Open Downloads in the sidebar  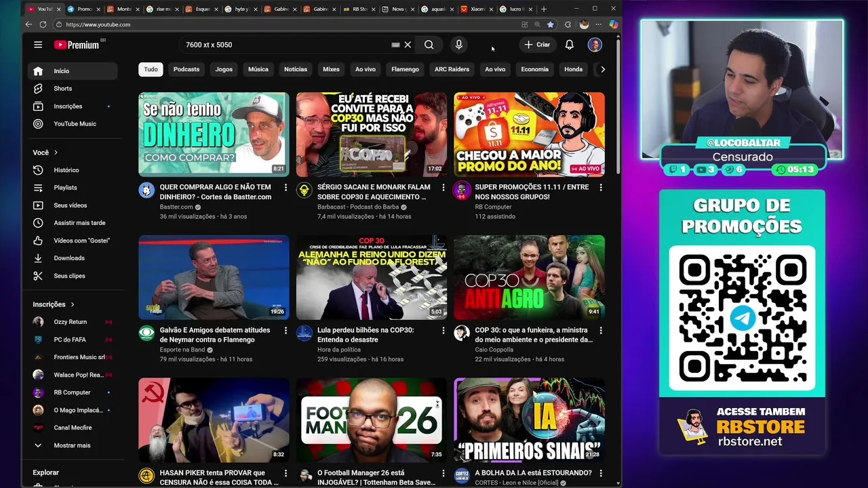pos(73,258)
